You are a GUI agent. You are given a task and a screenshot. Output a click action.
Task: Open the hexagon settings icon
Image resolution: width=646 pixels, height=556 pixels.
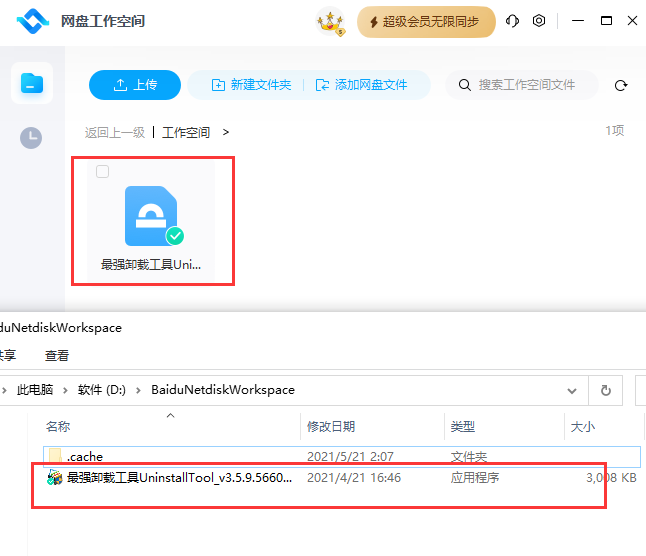(539, 21)
